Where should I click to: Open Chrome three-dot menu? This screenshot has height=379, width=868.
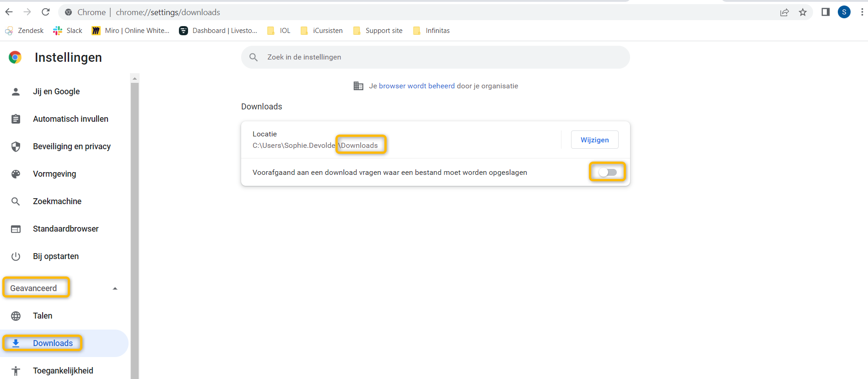[862, 12]
